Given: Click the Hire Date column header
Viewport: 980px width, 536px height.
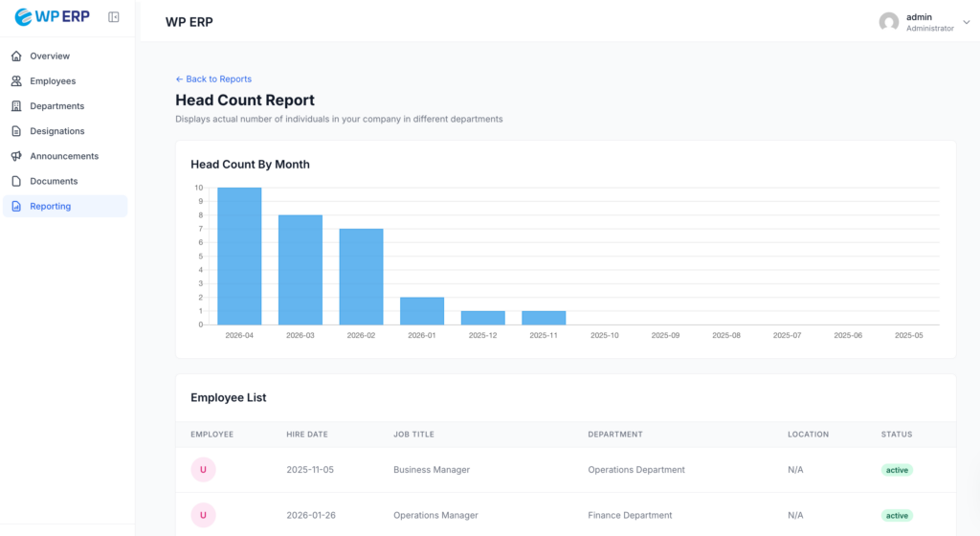Looking at the screenshot, I should tap(307, 435).
